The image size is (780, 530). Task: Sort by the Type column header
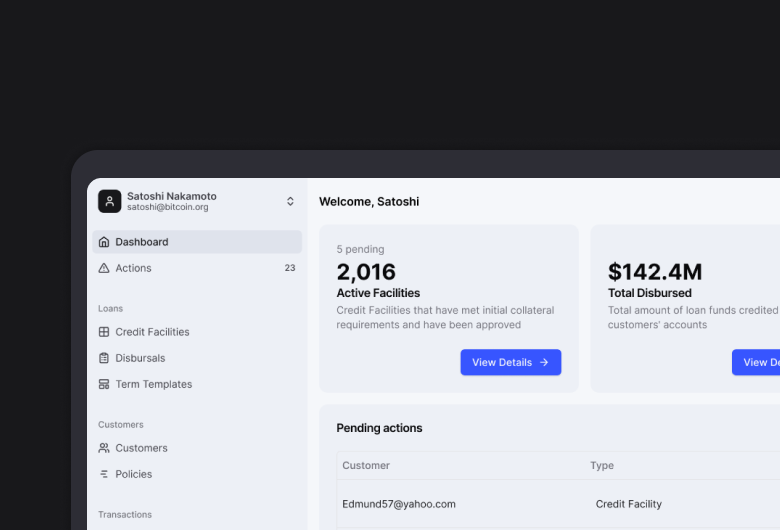click(602, 465)
